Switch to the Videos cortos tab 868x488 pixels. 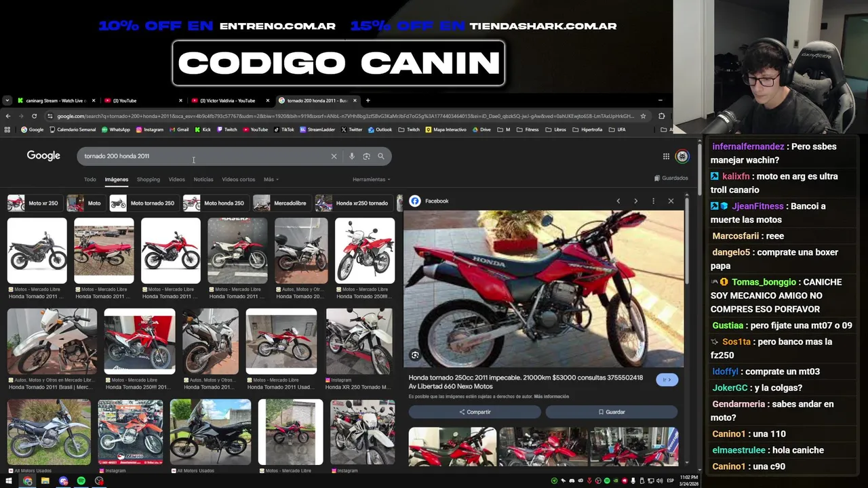pos(239,180)
